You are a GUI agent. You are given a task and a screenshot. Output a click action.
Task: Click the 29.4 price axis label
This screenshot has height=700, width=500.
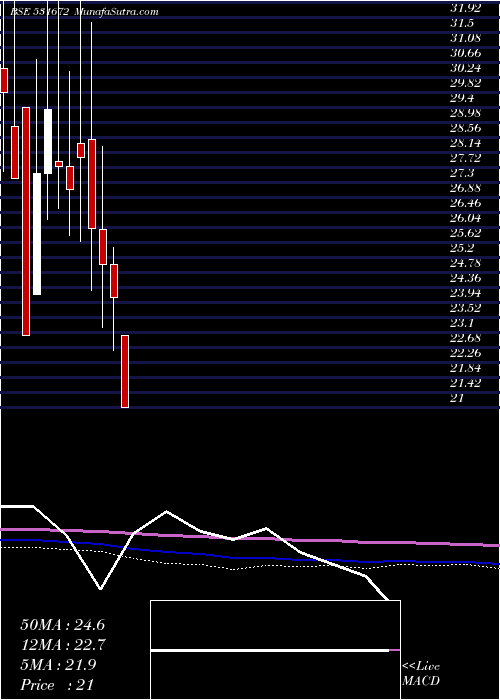pyautogui.click(x=462, y=98)
